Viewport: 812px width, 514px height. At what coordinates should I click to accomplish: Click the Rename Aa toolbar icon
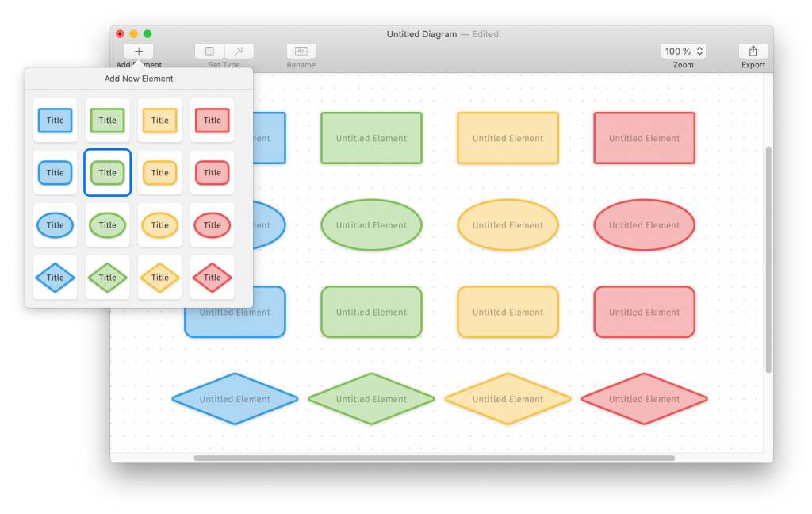point(301,50)
